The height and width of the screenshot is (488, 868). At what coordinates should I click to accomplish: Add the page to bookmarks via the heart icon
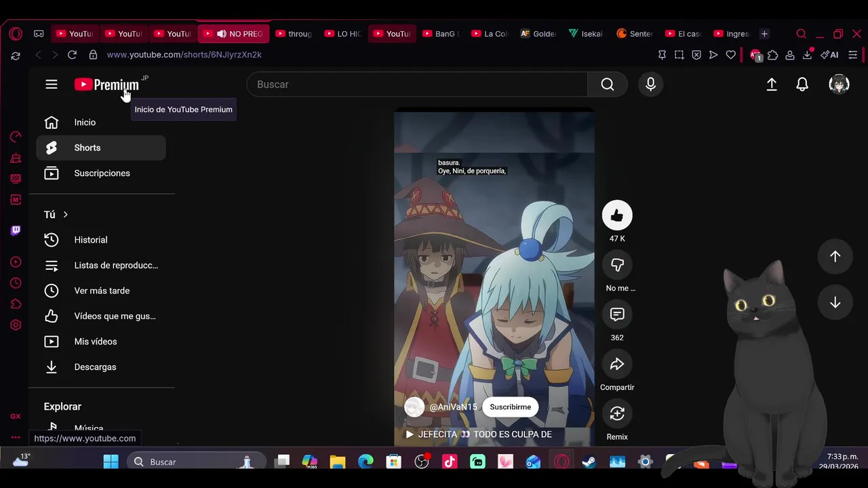click(730, 55)
